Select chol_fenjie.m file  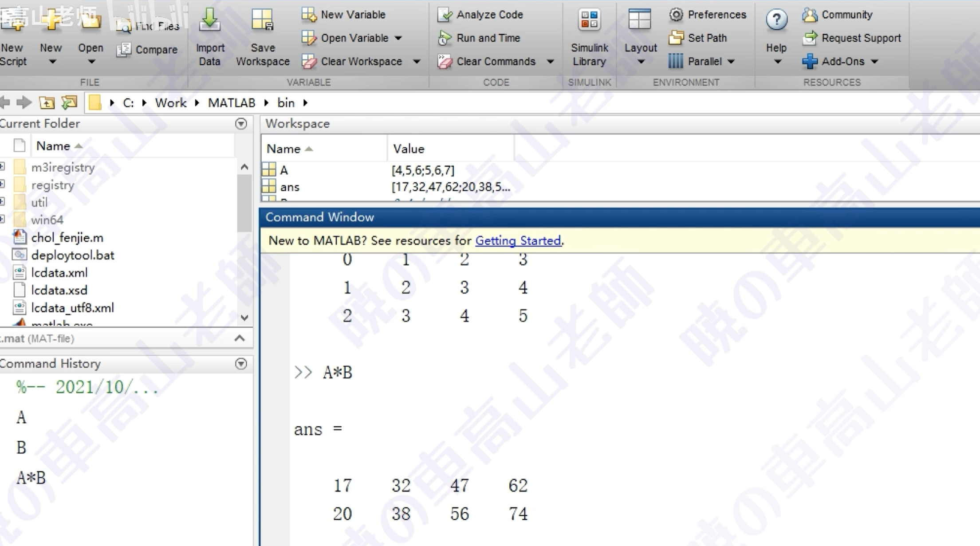pos(67,238)
